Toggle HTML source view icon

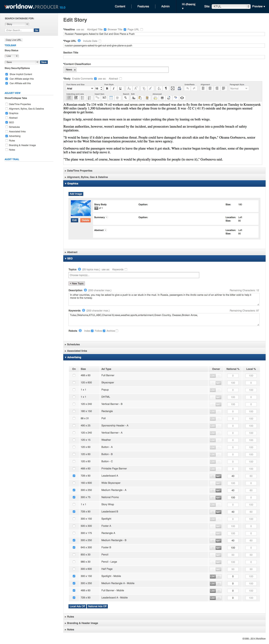pos(182,98)
